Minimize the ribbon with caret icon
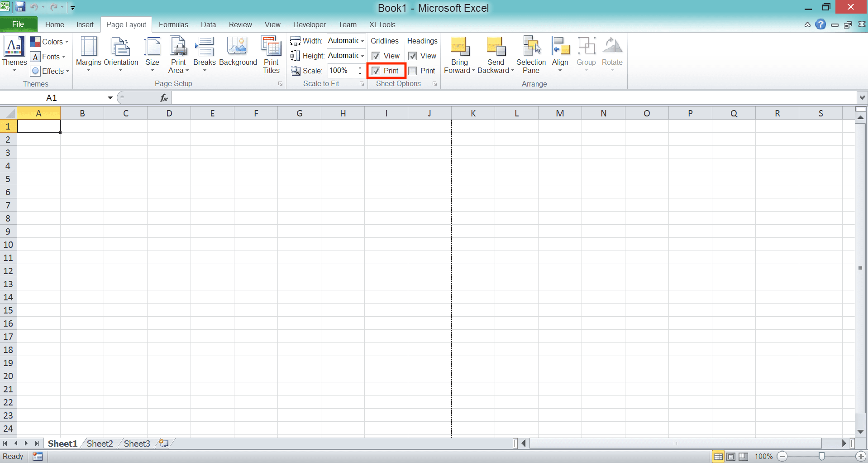The width and height of the screenshot is (868, 463). [x=807, y=25]
